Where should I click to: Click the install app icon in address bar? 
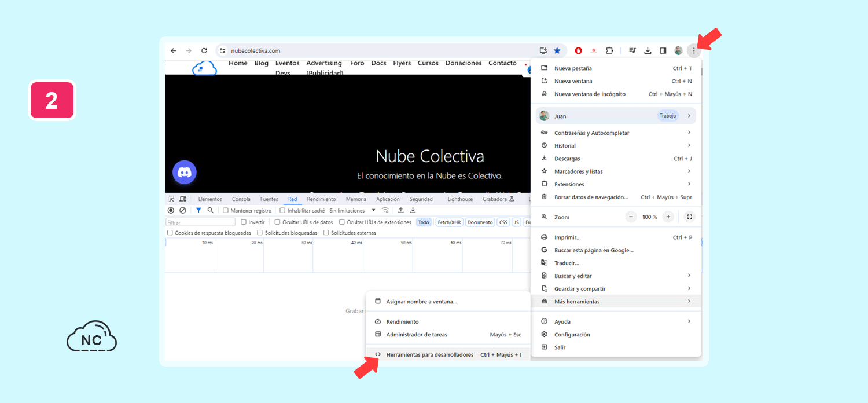(543, 51)
